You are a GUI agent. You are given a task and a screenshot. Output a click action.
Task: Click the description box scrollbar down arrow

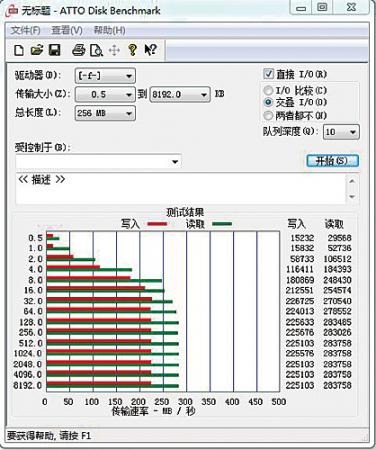coord(352,197)
